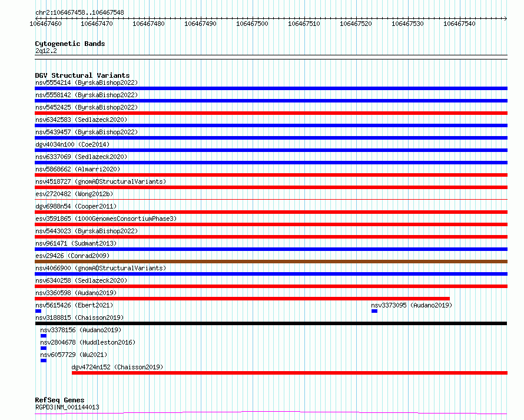The width and height of the screenshot is (524, 420).
Task: Click blue marker under nsv2804678 (Huddleston2016)
Action: [x=44, y=348]
